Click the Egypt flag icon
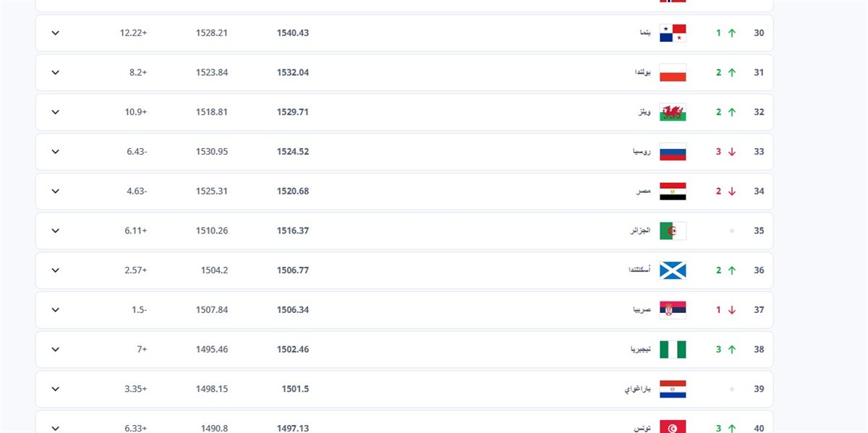This screenshot has width=868, height=433. click(x=672, y=192)
